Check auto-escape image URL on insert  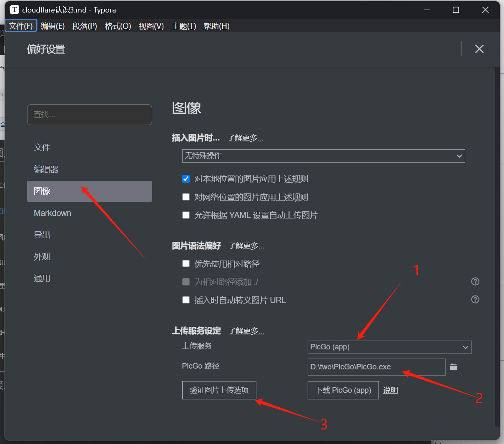186,300
